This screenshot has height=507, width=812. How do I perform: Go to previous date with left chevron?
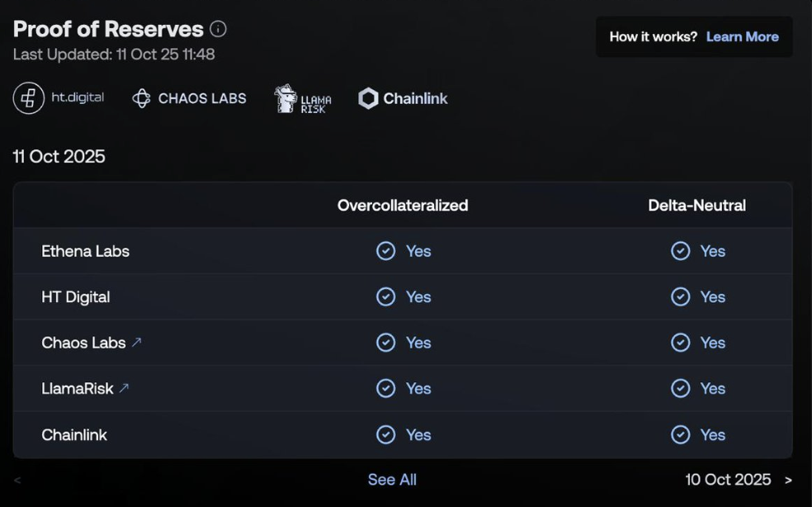tap(17, 480)
